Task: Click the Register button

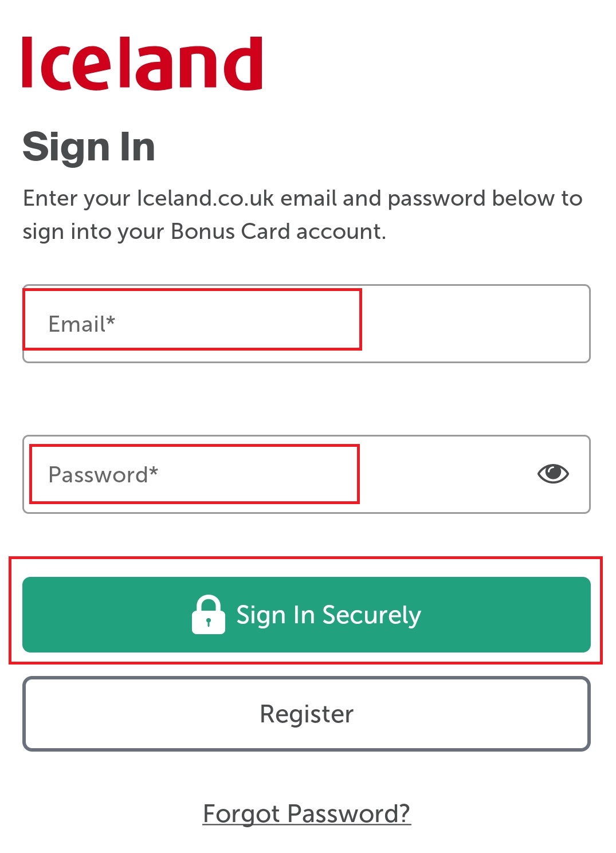Action: point(307,714)
